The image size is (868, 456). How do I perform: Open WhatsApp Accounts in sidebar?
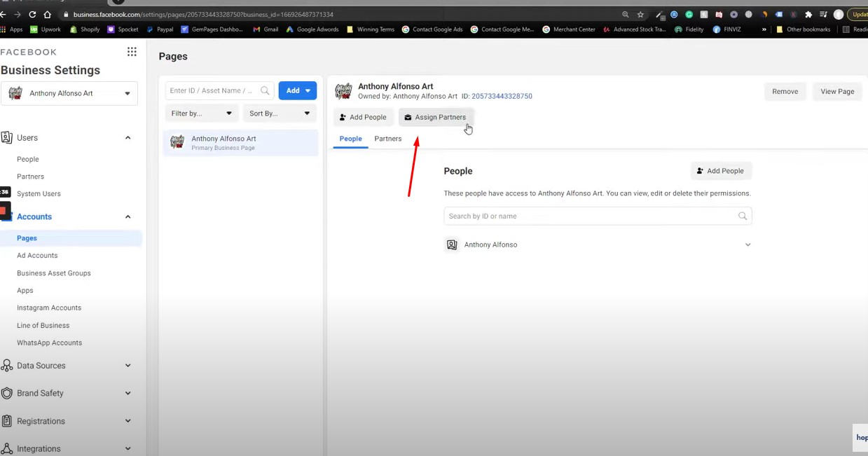(50, 343)
